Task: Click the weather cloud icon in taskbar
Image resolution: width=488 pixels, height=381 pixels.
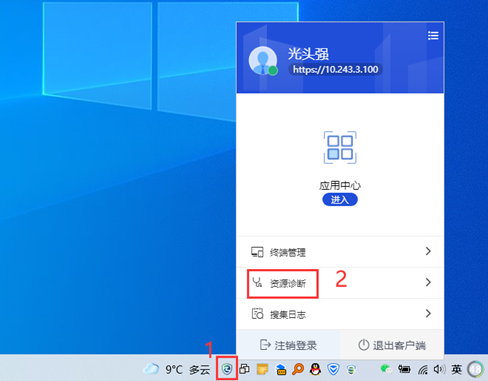Action: [x=152, y=369]
